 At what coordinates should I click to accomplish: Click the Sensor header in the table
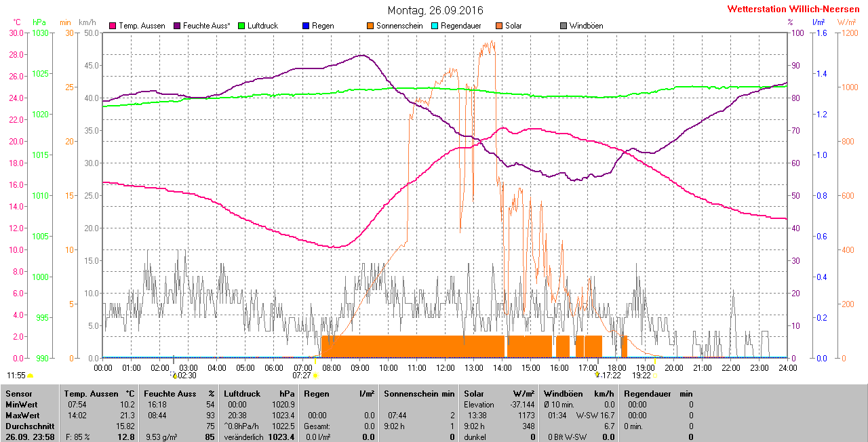18,394
